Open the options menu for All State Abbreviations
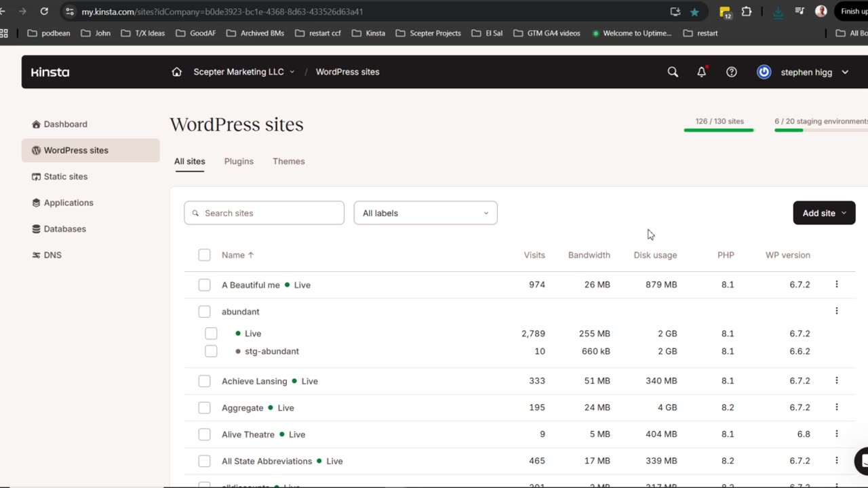Image resolution: width=868 pixels, height=488 pixels. point(836,461)
